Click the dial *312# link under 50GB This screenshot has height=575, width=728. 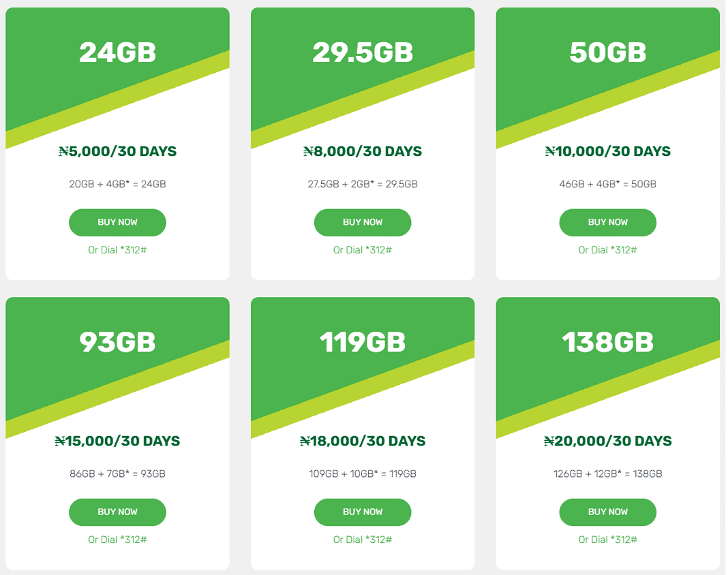[x=607, y=250]
